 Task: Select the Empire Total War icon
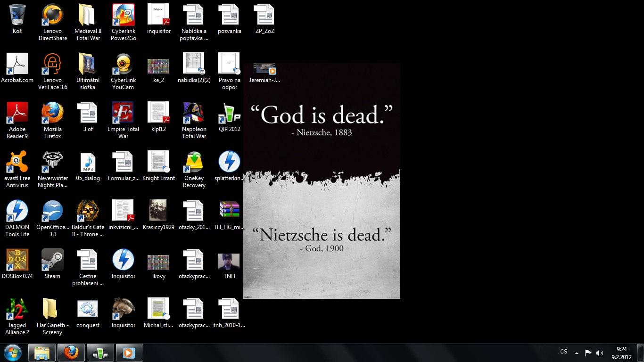click(x=123, y=113)
